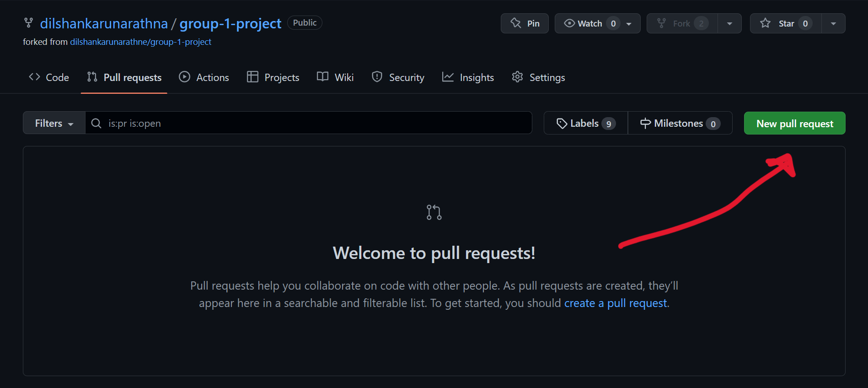
Task: Click the Star count badge showing 0
Action: click(805, 23)
